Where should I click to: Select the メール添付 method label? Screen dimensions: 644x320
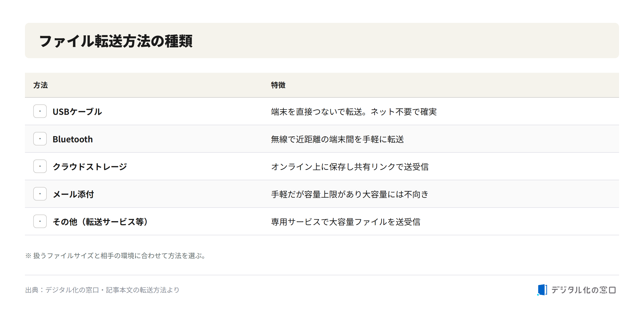click(x=73, y=194)
